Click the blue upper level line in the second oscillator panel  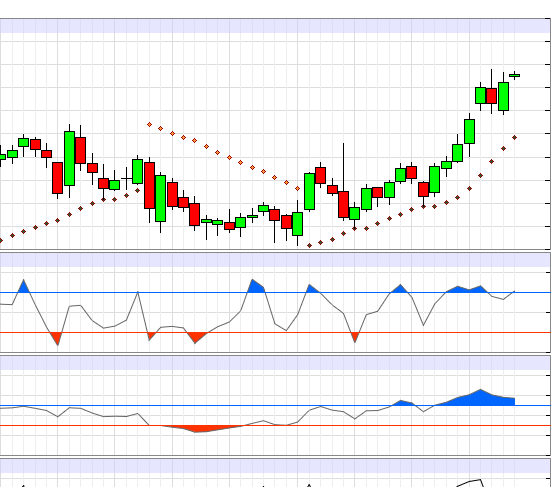pyautogui.click(x=275, y=405)
